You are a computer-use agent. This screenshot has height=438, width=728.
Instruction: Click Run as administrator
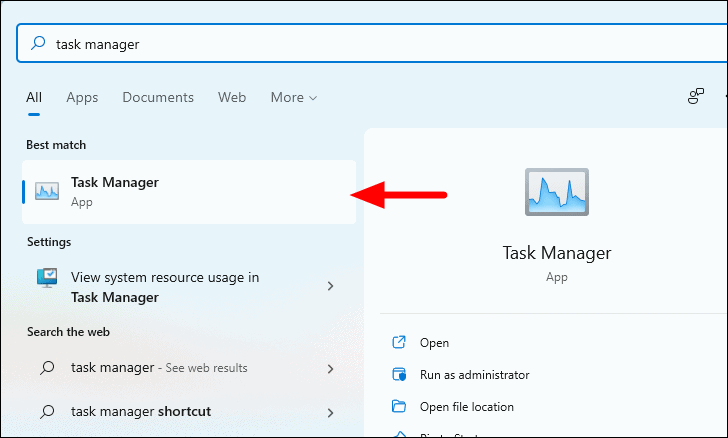point(474,375)
